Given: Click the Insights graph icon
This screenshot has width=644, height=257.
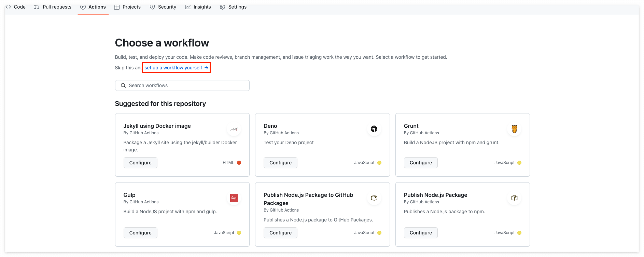Looking at the screenshot, I should pyautogui.click(x=188, y=7).
